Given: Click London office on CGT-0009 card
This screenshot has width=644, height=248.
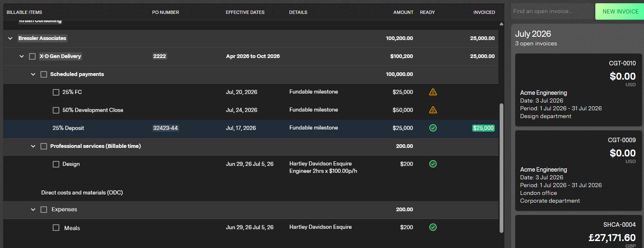Looking at the screenshot, I should coord(539,193).
